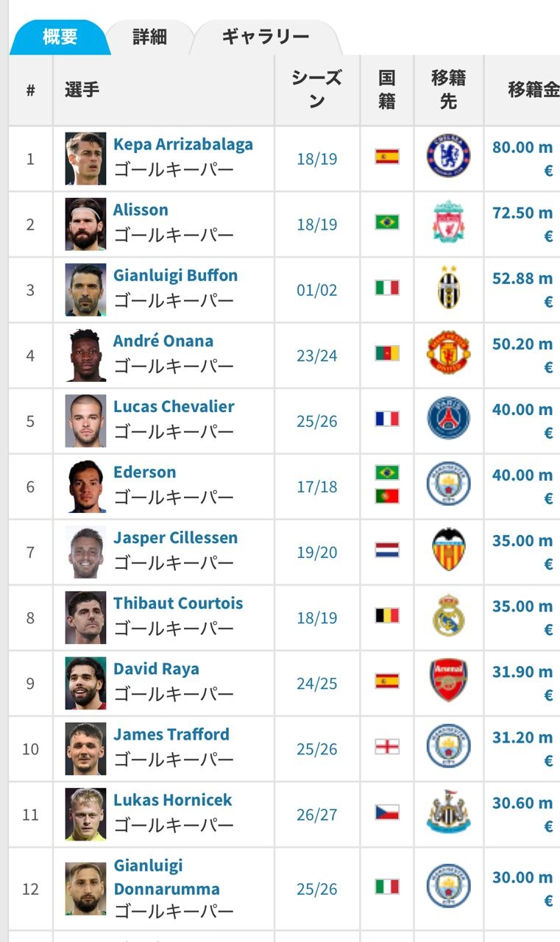The height and width of the screenshot is (942, 560).
Task: Open the 80.00 m € transfer fee link
Action: tap(522, 158)
